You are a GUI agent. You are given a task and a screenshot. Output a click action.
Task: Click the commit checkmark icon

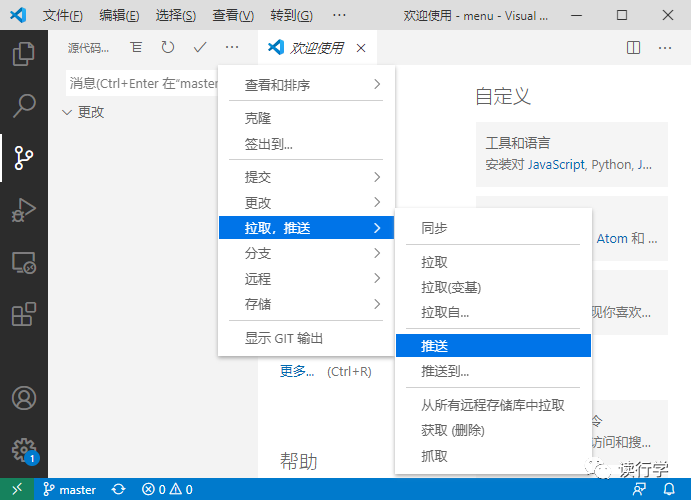(x=200, y=47)
